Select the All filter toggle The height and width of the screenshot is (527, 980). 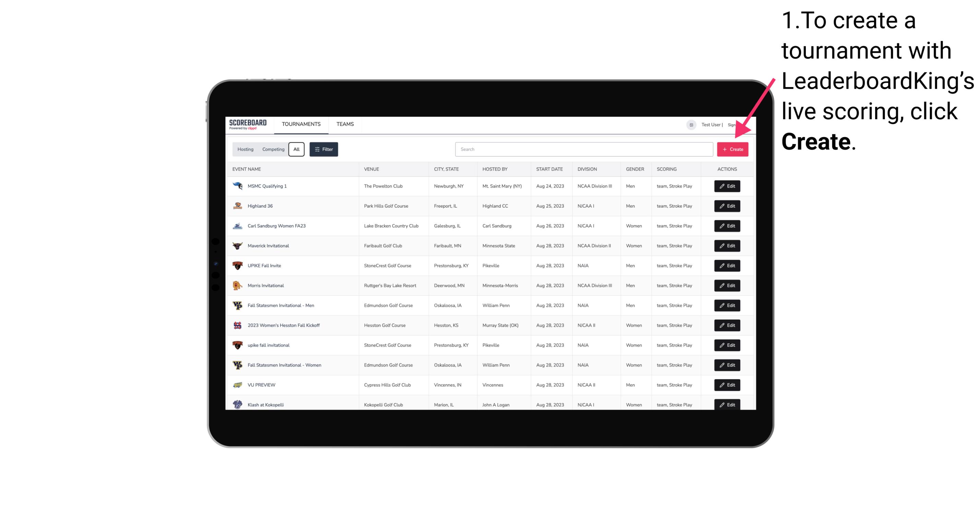tap(296, 149)
